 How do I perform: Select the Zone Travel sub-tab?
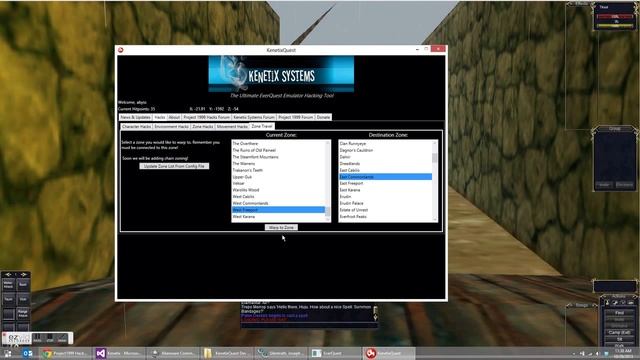coord(262,126)
